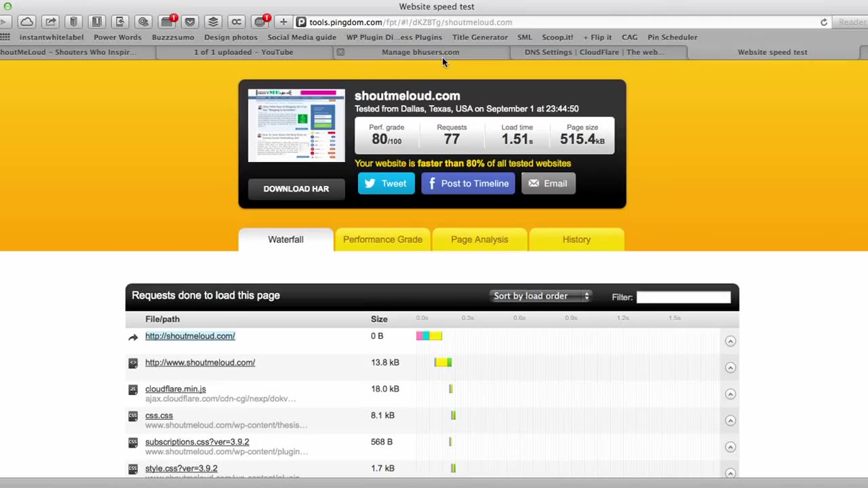
Task: Click the redirect arrow icon beside http://shoutmeloud.com/
Action: pos(133,337)
